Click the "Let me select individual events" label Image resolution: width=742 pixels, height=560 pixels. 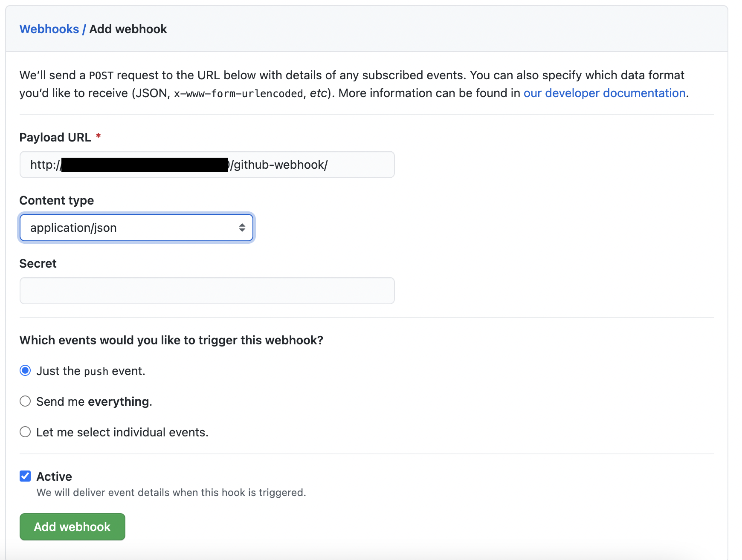[x=122, y=432]
